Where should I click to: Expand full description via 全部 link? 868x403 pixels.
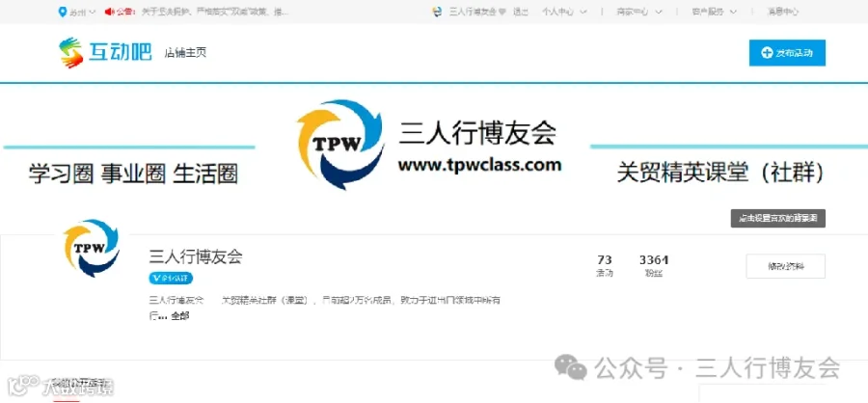click(180, 316)
